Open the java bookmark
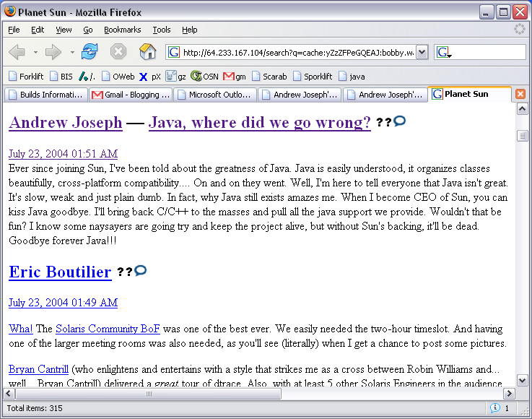Viewport: 532px width, 419px height. click(x=352, y=77)
